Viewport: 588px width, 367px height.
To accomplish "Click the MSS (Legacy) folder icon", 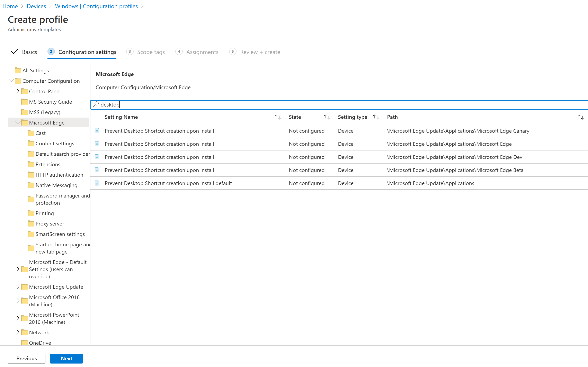I will click(x=25, y=112).
